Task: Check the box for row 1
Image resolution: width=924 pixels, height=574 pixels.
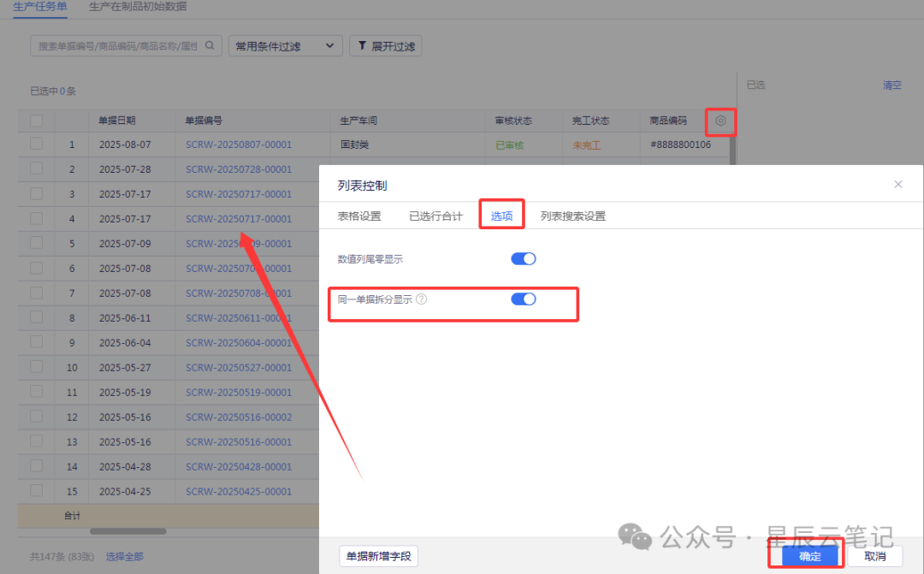Action: coord(37,144)
